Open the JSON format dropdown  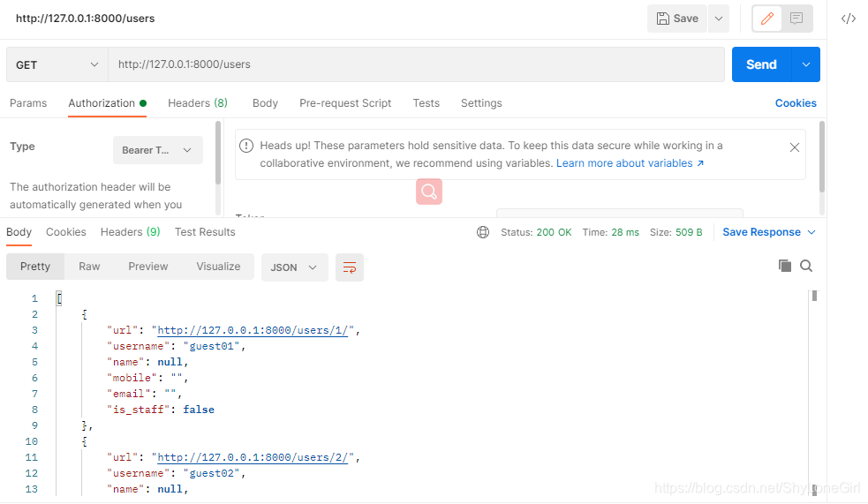point(295,267)
